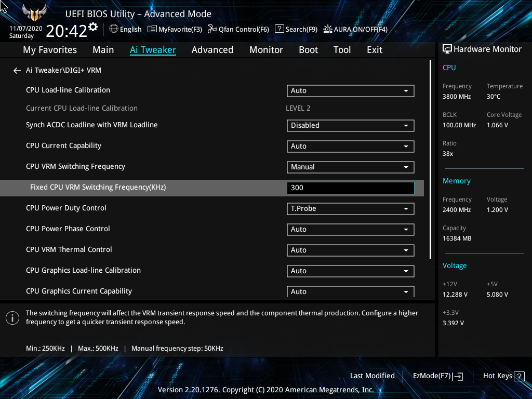Open CPU Graphics Current Capability dropdown
The image size is (532, 399).
coord(351,291)
